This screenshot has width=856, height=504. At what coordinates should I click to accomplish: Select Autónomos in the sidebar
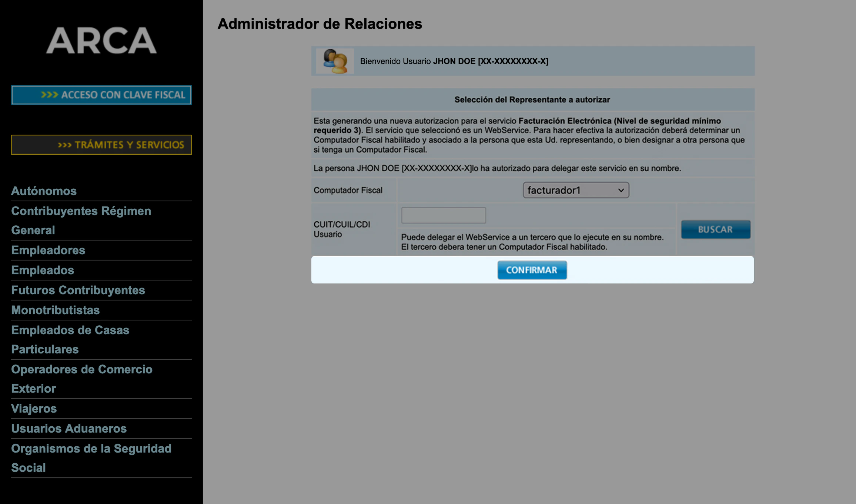(x=44, y=191)
